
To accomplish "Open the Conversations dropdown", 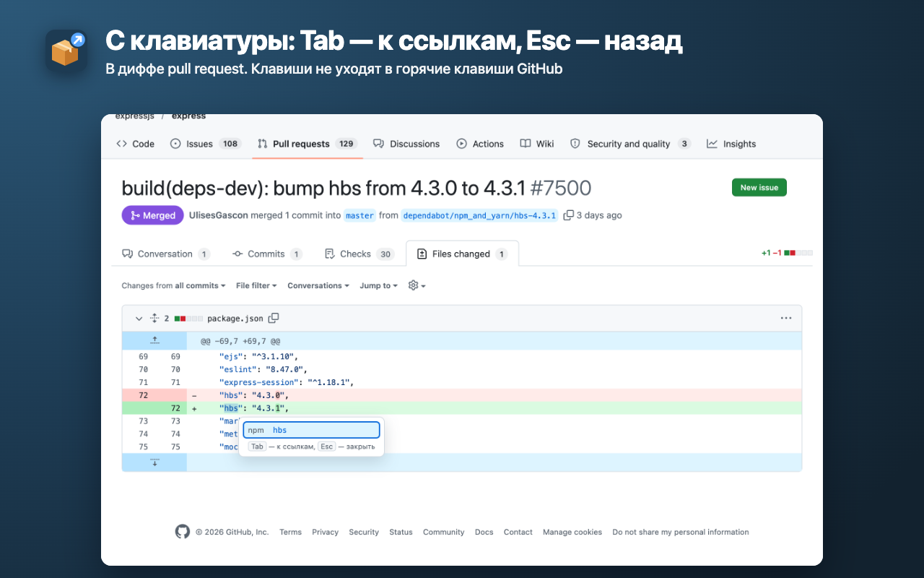I will (318, 285).
